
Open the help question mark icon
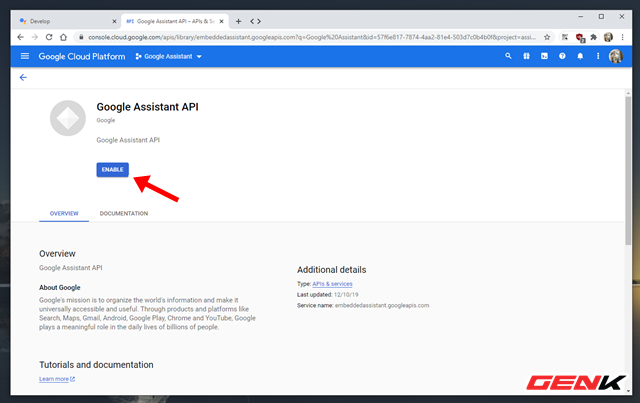tap(562, 56)
